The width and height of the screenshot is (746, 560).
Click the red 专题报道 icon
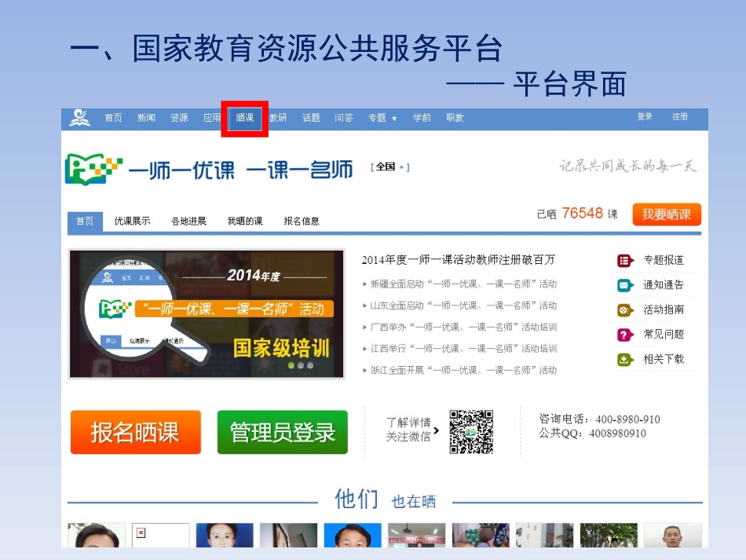point(625,261)
